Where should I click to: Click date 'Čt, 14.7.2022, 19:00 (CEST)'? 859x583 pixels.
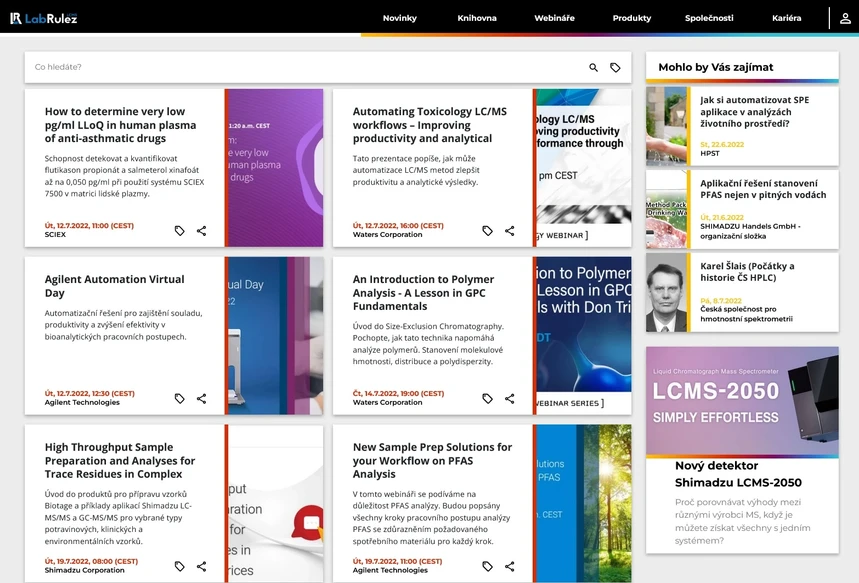[398, 393]
